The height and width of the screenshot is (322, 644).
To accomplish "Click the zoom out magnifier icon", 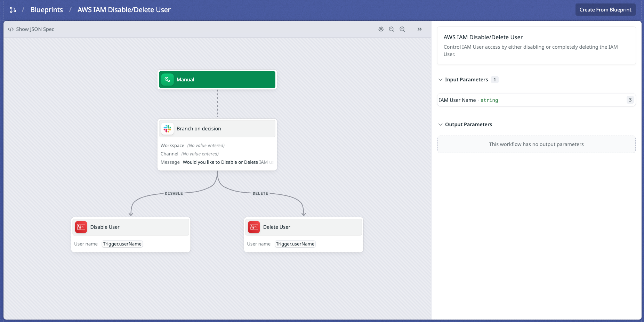I will [392, 29].
